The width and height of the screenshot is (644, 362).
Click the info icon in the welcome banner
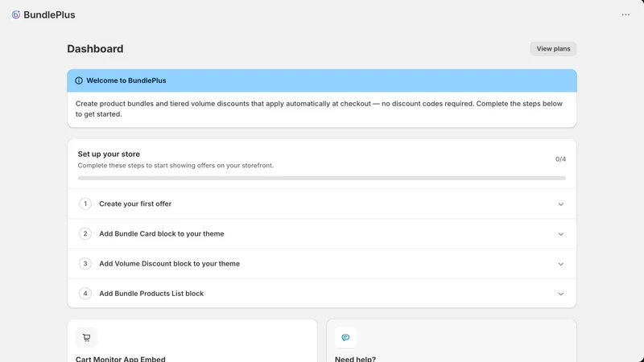(x=79, y=80)
